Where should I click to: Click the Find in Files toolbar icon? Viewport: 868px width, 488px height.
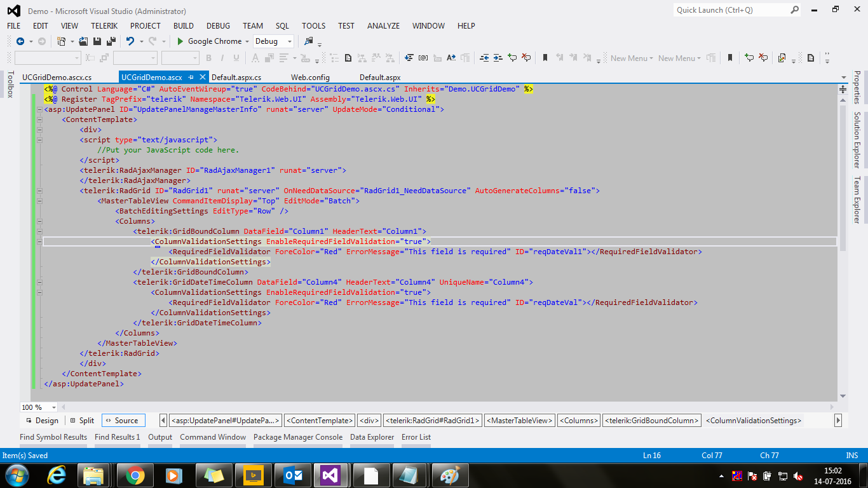tap(309, 41)
